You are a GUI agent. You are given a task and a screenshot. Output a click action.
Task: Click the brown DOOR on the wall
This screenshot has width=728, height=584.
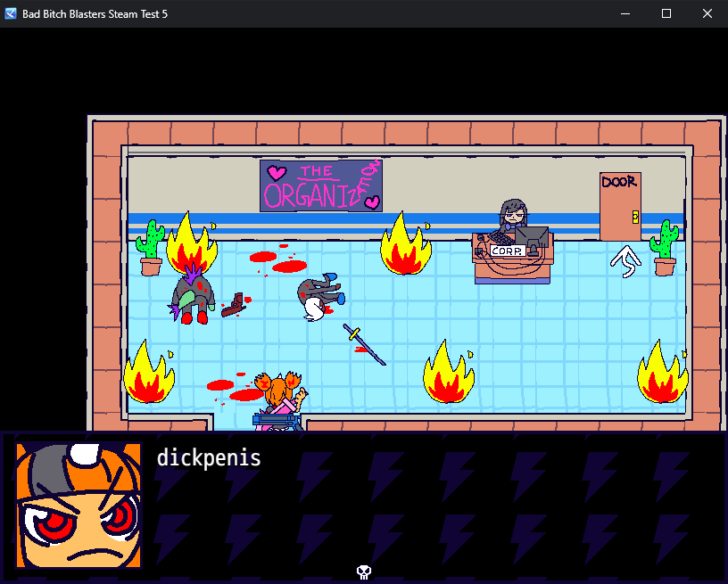point(620,206)
